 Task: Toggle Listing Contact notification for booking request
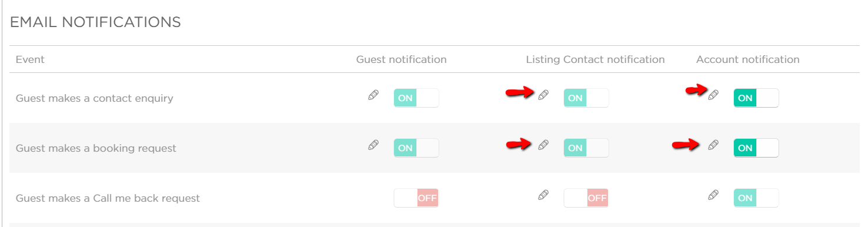(x=586, y=148)
